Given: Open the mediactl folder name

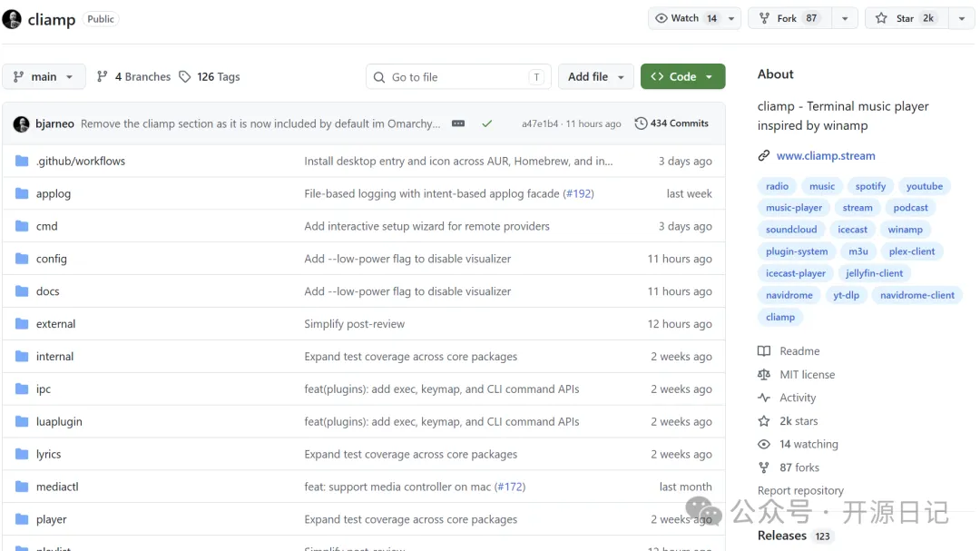Looking at the screenshot, I should click(57, 486).
